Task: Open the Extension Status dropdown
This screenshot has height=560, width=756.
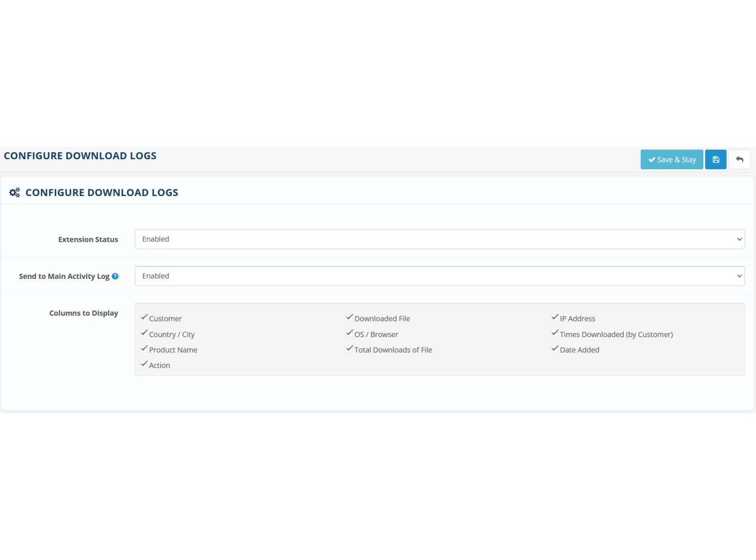Action: (439, 239)
